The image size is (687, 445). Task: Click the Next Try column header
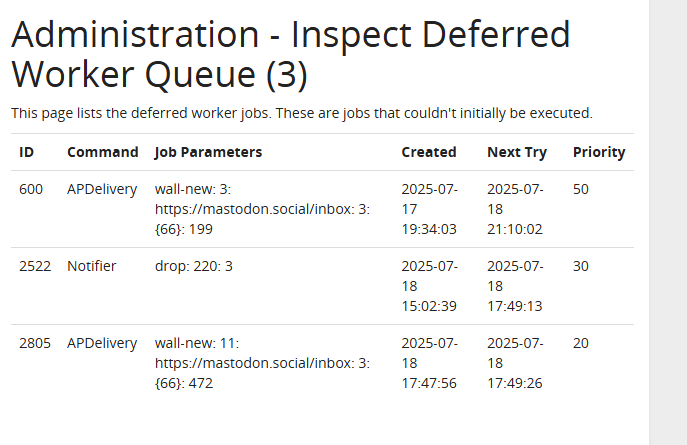coord(516,152)
